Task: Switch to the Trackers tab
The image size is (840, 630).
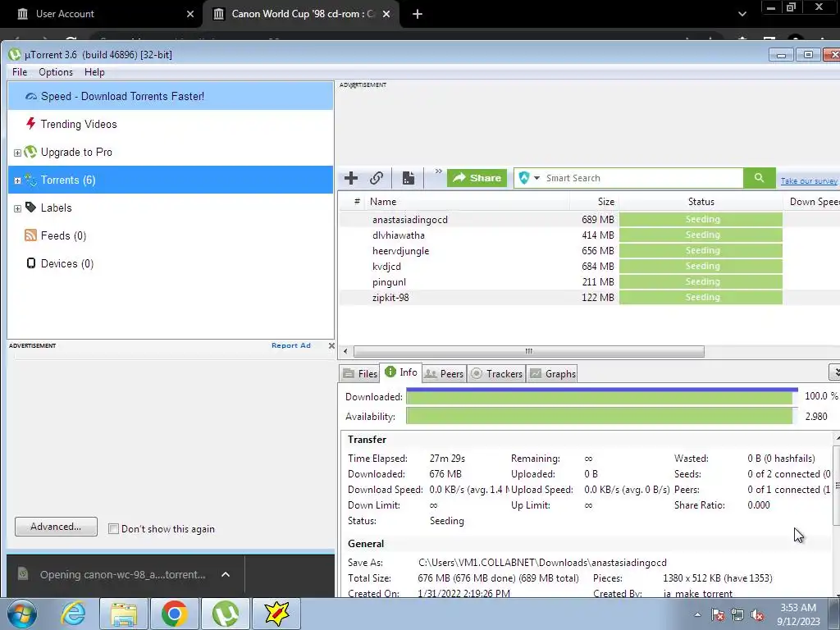Action: tap(496, 374)
